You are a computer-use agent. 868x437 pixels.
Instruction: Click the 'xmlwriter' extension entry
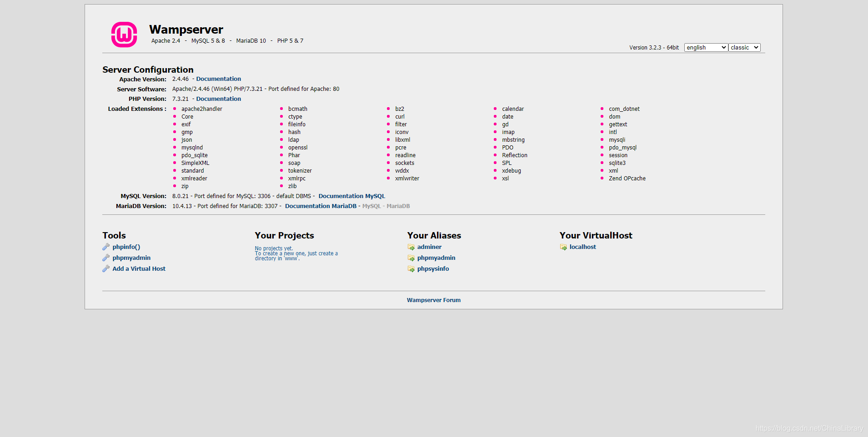[x=407, y=179]
